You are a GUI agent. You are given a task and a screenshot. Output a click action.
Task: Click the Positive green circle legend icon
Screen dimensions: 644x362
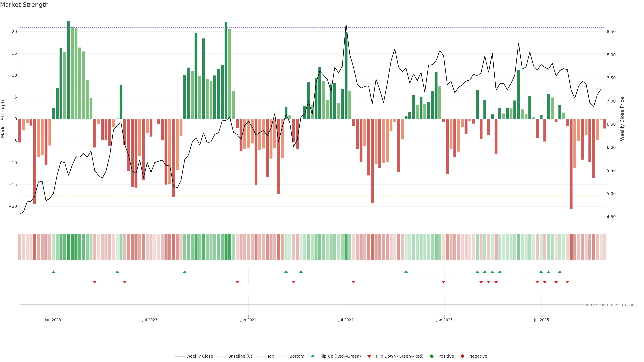pyautogui.click(x=432, y=356)
